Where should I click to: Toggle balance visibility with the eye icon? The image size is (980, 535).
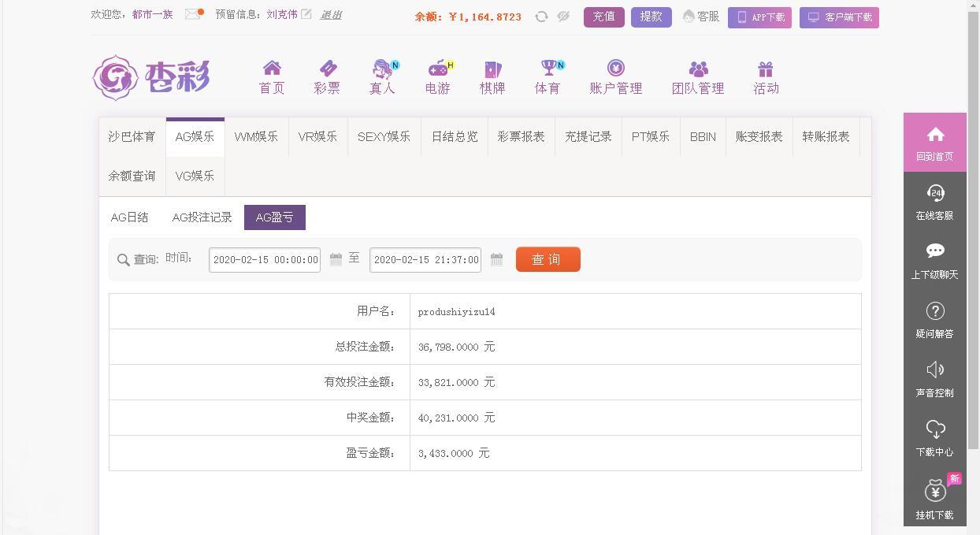click(562, 16)
